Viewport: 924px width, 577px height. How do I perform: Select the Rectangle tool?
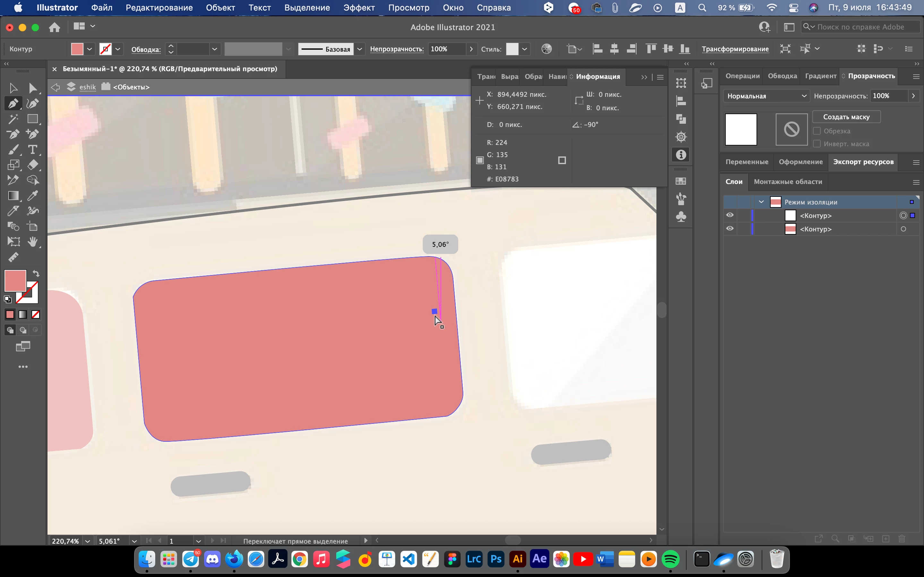point(32,119)
